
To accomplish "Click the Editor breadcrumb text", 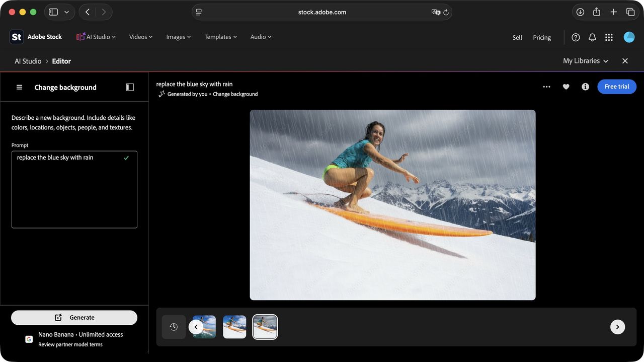I will [61, 61].
